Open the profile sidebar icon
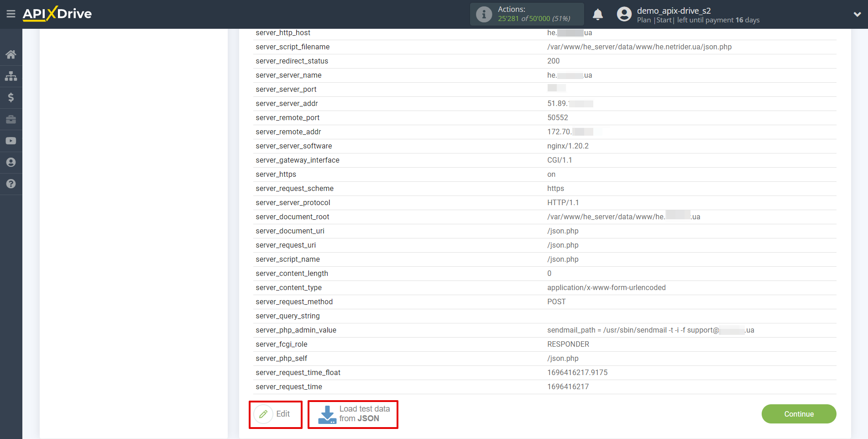This screenshot has width=868, height=439. coord(11,162)
